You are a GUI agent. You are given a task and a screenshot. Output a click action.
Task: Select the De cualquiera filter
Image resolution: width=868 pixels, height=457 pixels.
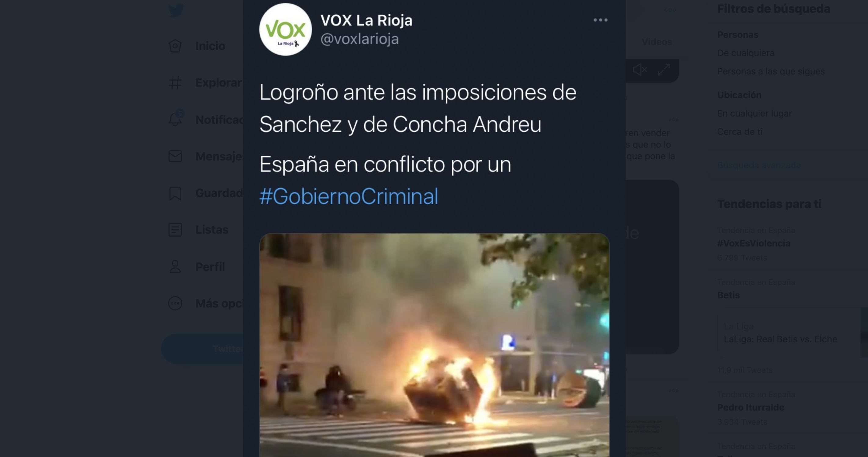746,53
